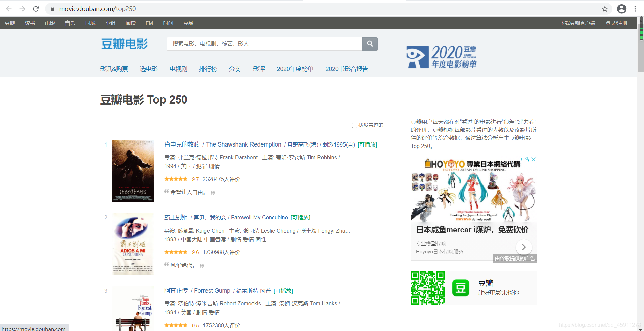Open 同城 in top navigation
644x331 pixels.
click(90, 23)
